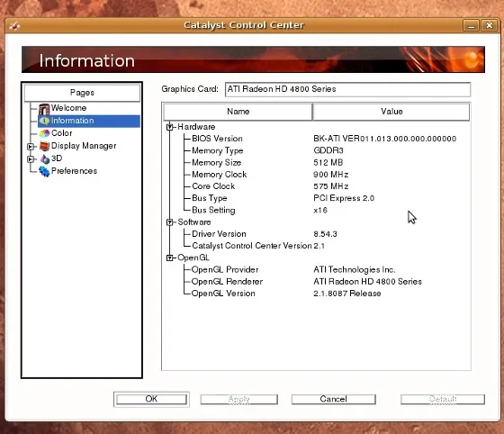Click the 8.54.3 driver version value
The image size is (504, 434).
pos(325,234)
